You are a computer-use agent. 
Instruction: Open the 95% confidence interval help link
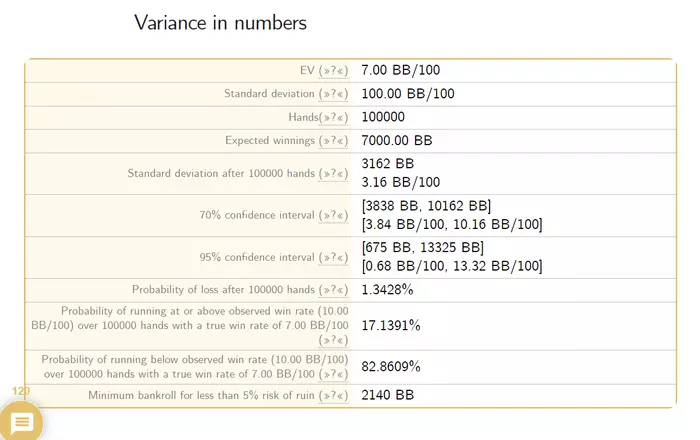click(333, 257)
